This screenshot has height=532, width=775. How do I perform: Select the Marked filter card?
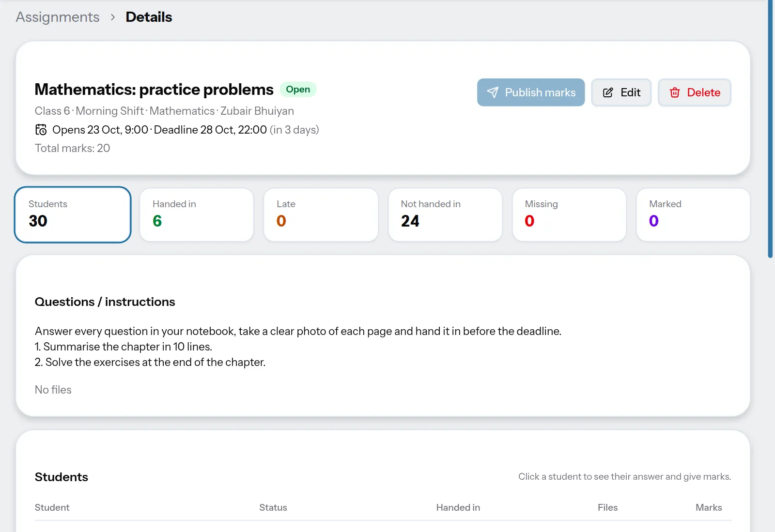coord(693,214)
